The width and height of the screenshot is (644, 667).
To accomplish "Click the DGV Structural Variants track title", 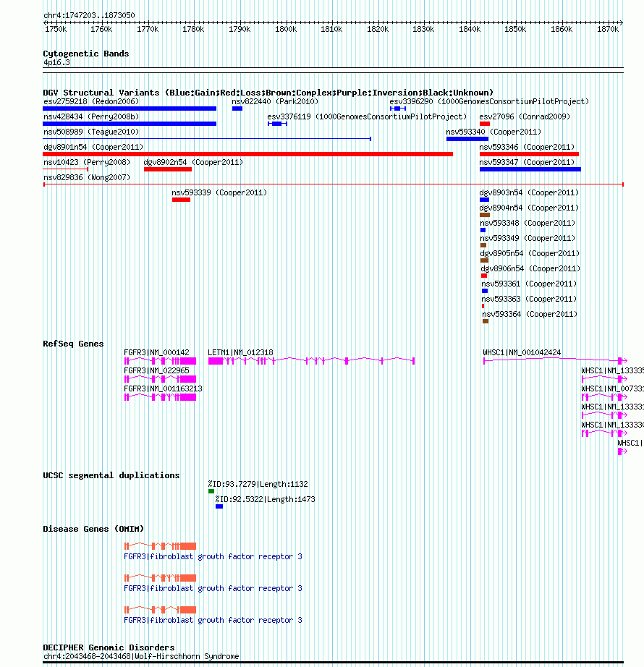I will coord(268,93).
